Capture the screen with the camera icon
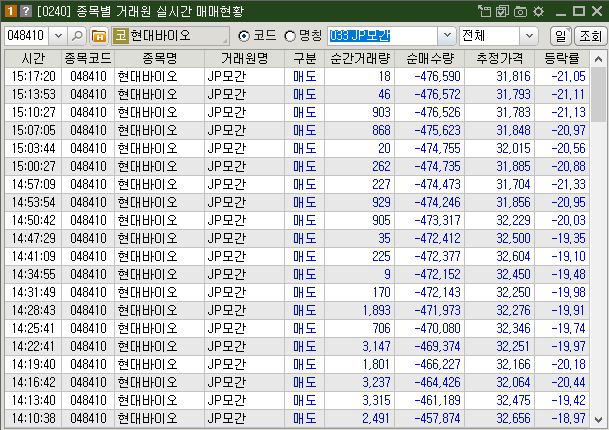This screenshot has height=430, width=609. tap(520, 11)
